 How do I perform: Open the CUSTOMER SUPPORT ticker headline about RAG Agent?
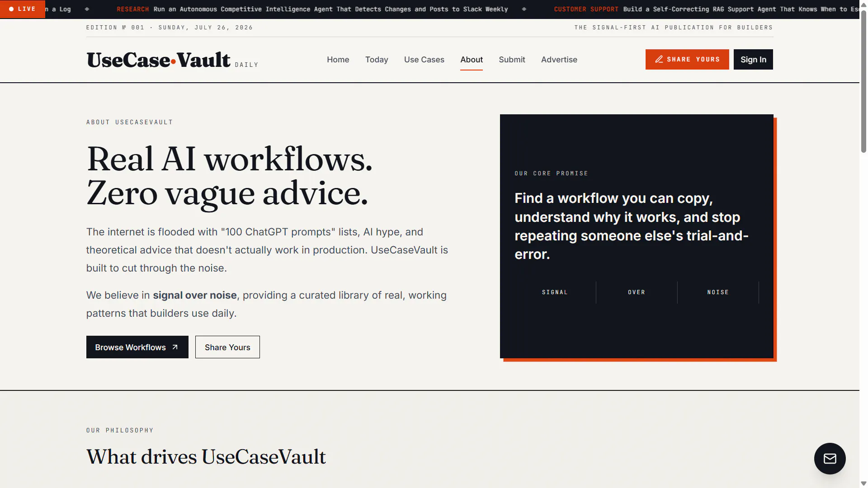tap(706, 9)
